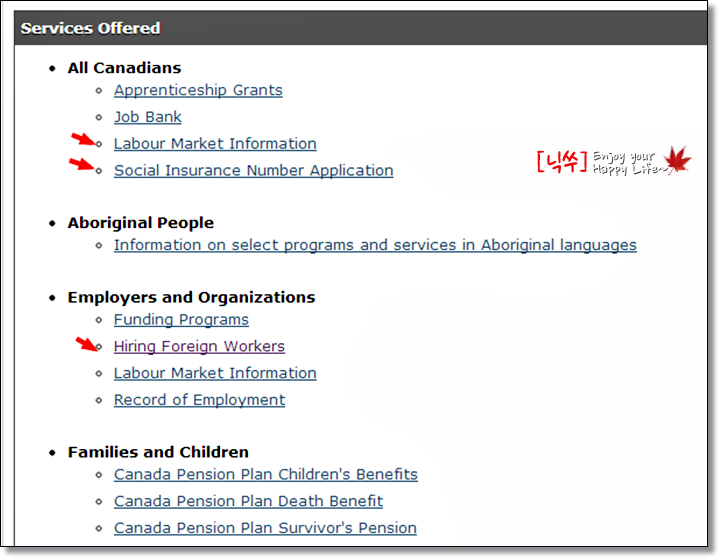Screen dimensions: 720x559
Task: Click the All Canadians heading
Action: pyautogui.click(x=124, y=68)
